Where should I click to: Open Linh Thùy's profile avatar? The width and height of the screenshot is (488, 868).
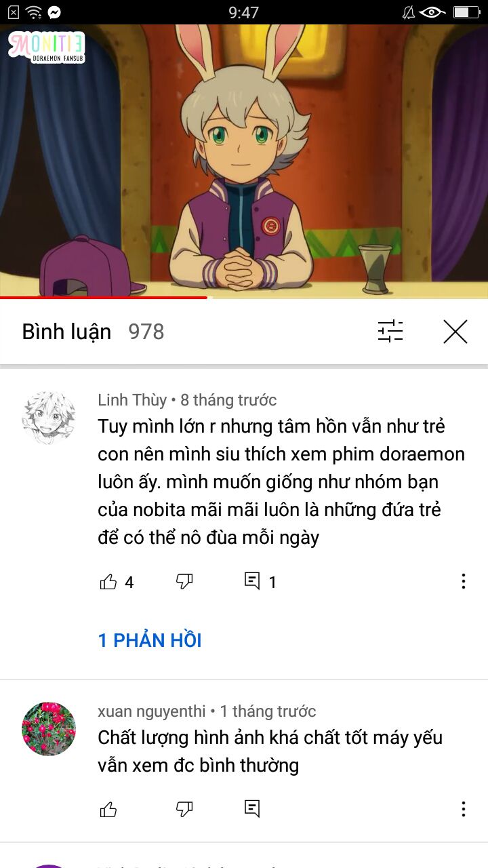pyautogui.click(x=49, y=417)
